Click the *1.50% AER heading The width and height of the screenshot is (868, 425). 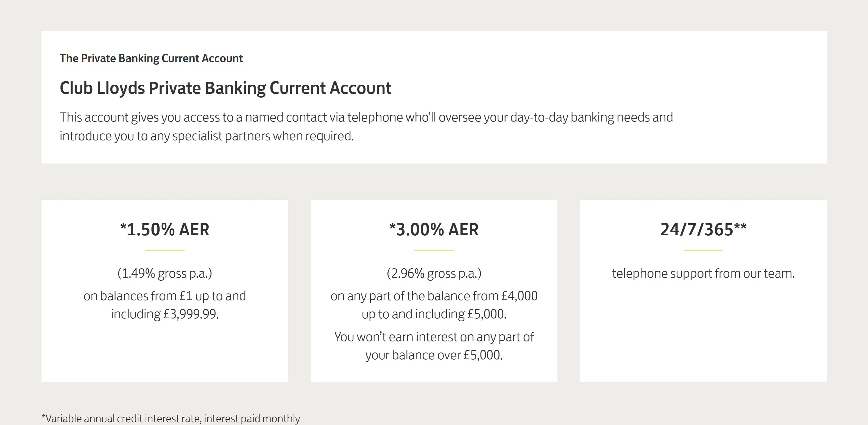coord(165,229)
